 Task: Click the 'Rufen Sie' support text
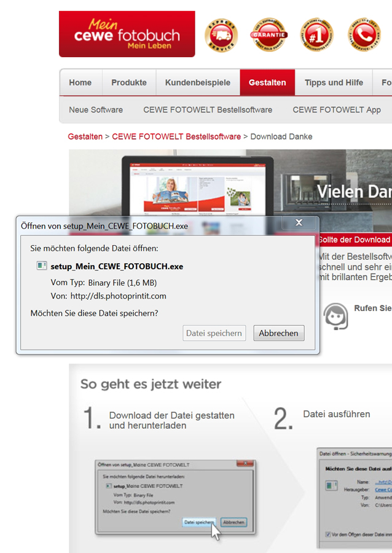point(372,308)
